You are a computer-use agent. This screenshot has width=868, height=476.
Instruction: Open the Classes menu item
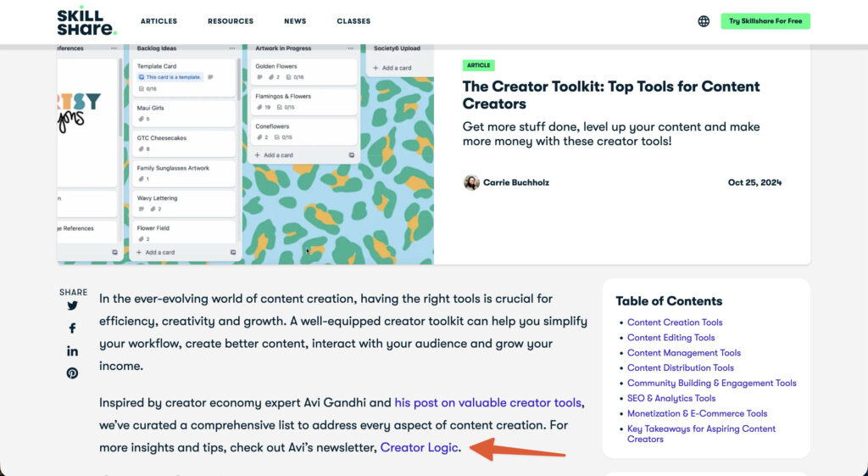tap(353, 21)
